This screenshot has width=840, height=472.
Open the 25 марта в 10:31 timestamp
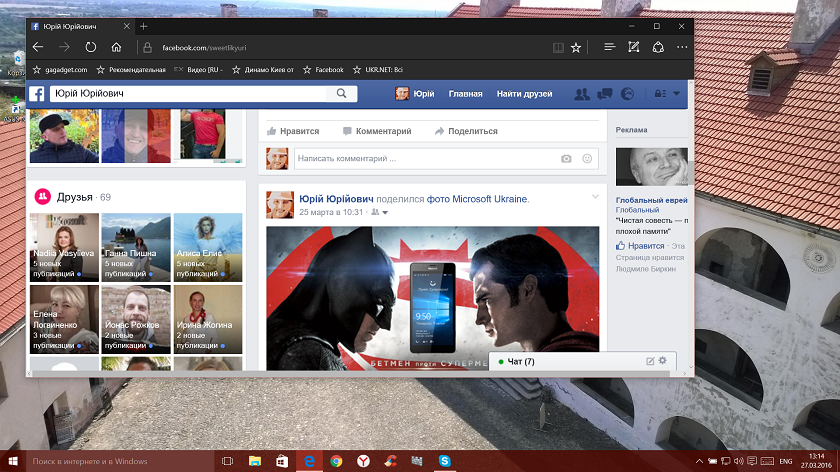coord(331,212)
